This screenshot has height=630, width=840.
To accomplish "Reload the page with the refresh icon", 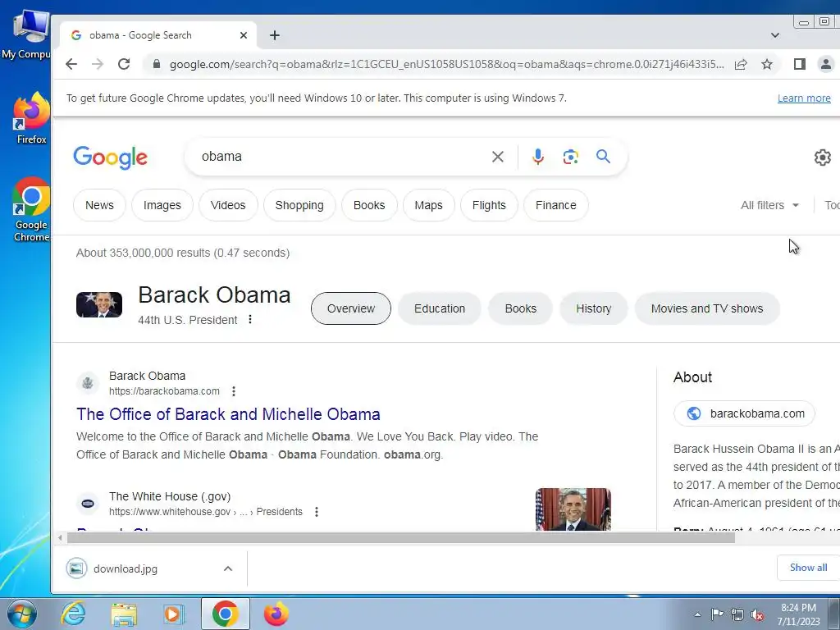I will tap(124, 64).
